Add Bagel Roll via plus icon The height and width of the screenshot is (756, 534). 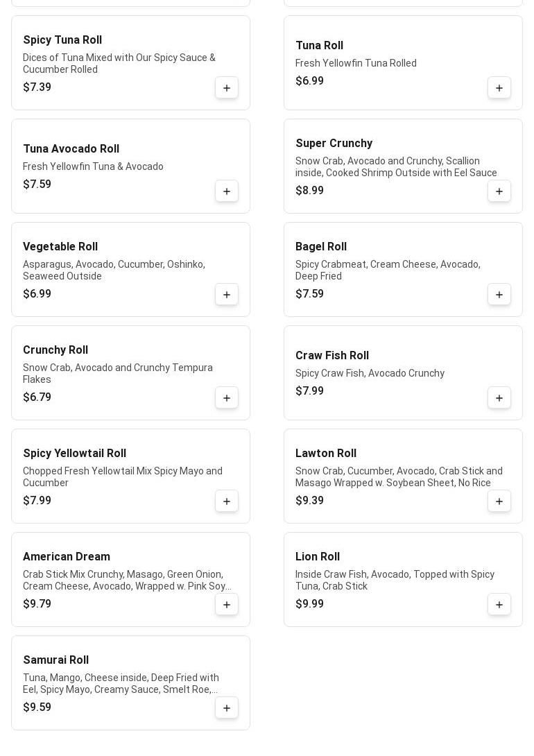point(499,295)
